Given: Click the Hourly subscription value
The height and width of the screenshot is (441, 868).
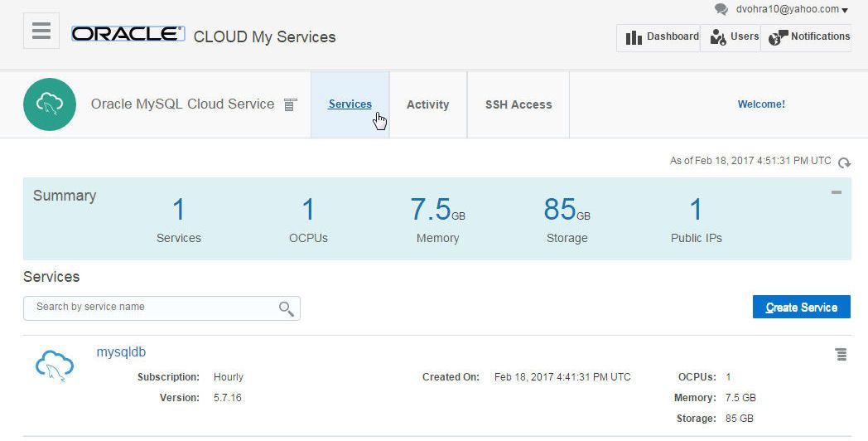Looking at the screenshot, I should tap(229, 377).
